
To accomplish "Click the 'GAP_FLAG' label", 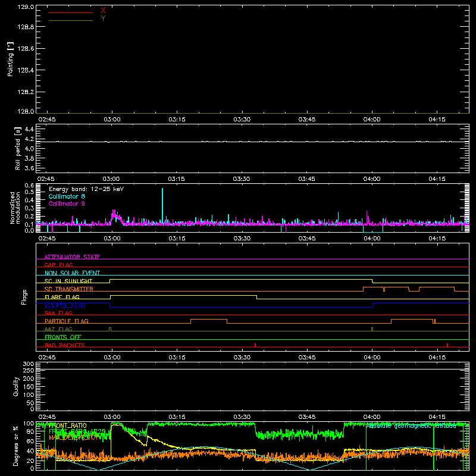I will click(x=58, y=265).
